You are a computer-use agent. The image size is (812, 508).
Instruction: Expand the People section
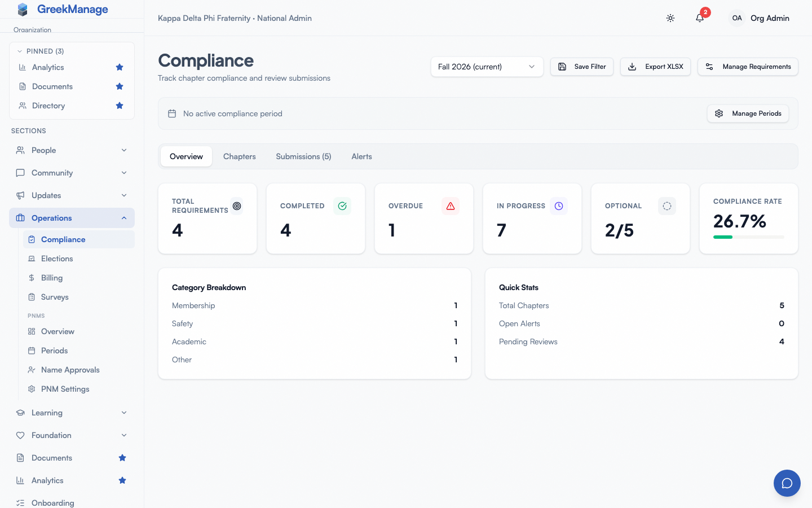tap(72, 150)
